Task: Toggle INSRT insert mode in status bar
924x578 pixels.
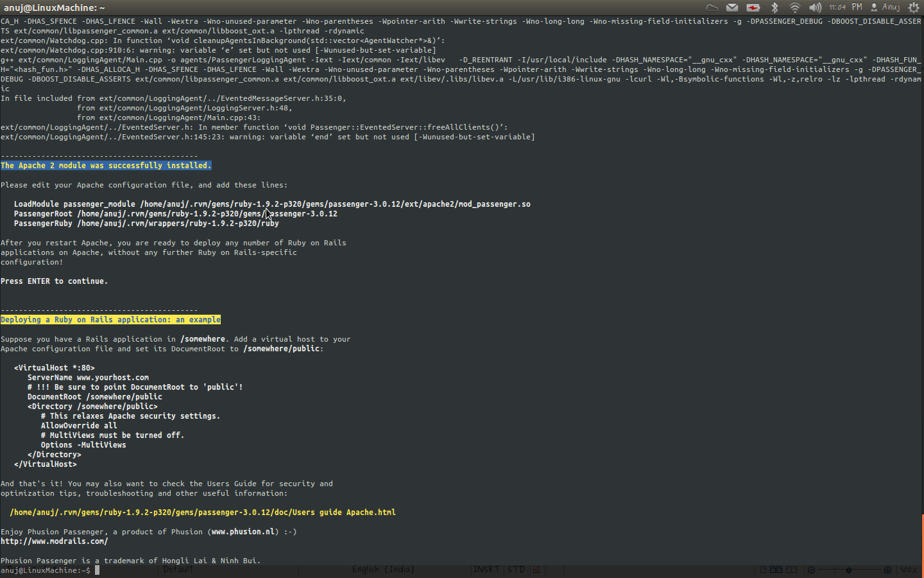Action: [486, 569]
